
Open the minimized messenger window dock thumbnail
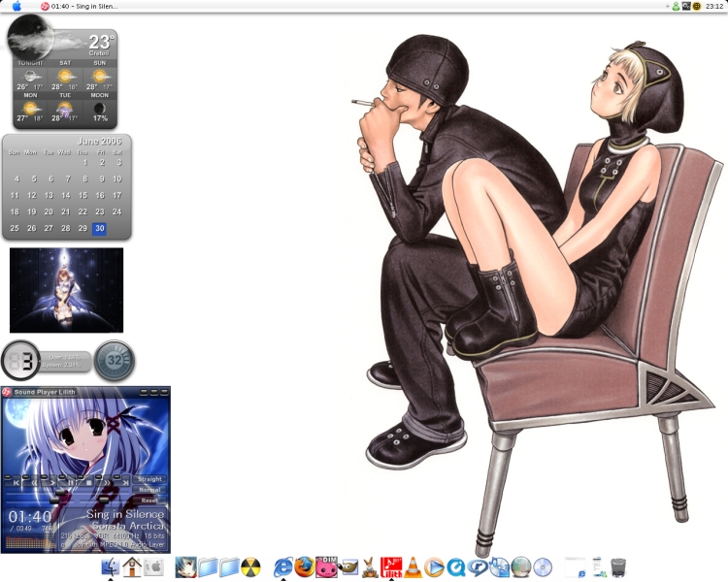click(598, 567)
